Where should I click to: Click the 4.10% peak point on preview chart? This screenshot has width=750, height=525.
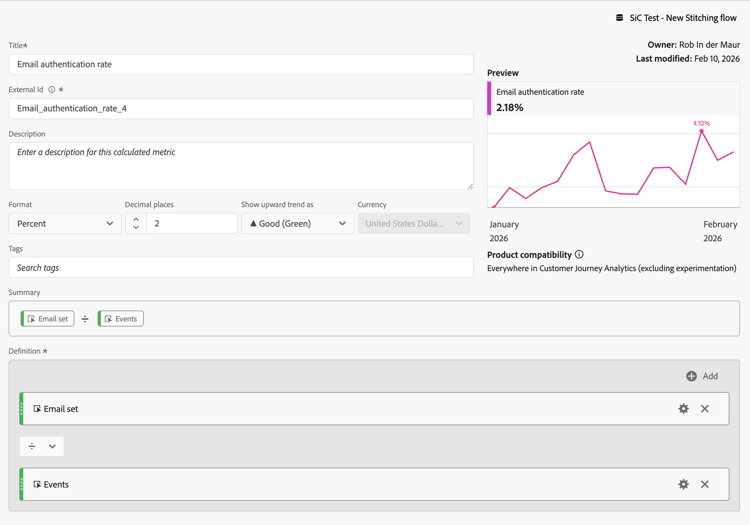(702, 131)
